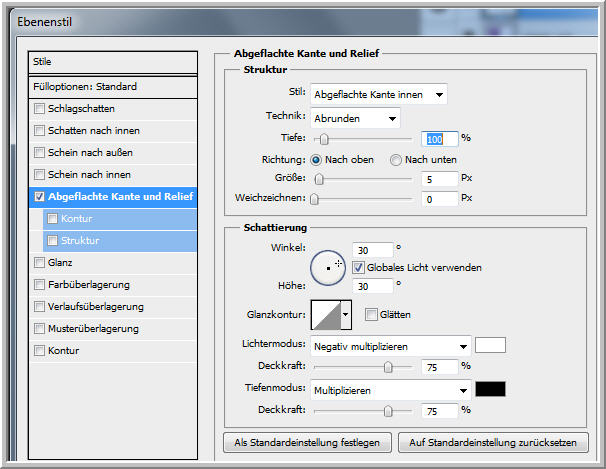Click the angle dial control

[x=328, y=268]
